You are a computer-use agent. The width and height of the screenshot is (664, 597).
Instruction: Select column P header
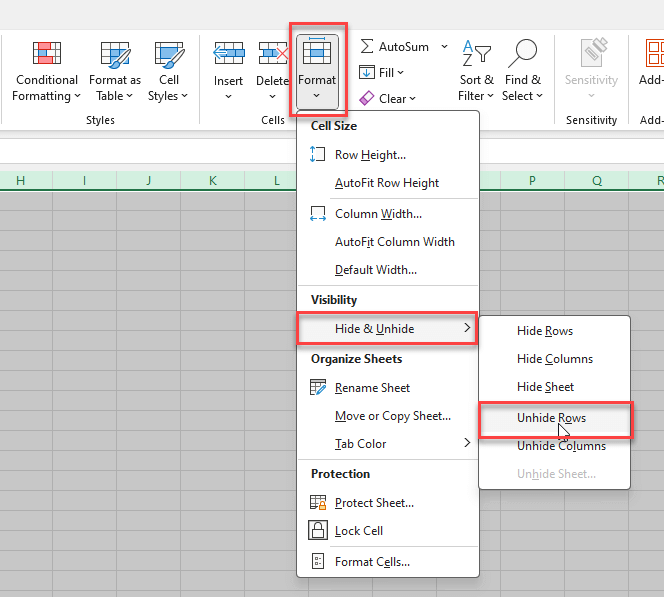tap(532, 181)
